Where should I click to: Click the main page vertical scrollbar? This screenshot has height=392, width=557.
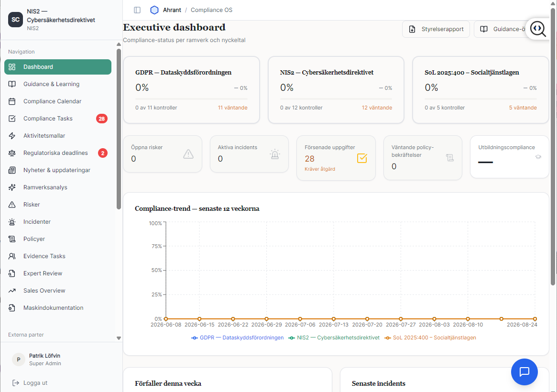tap(553, 146)
